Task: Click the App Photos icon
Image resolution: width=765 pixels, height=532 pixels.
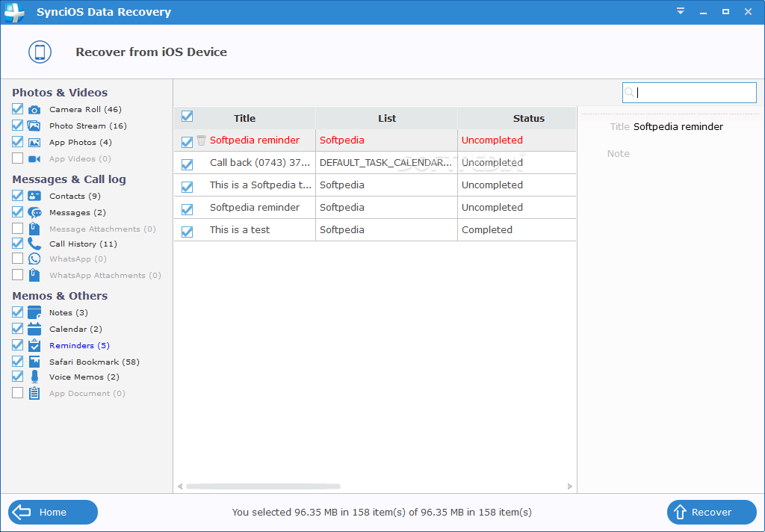Action: 34,143
